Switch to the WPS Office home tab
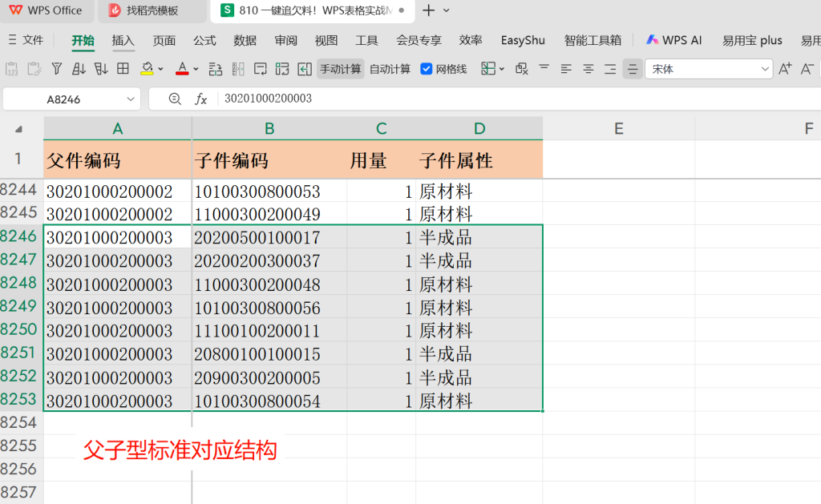The width and height of the screenshot is (821, 504). point(46,10)
